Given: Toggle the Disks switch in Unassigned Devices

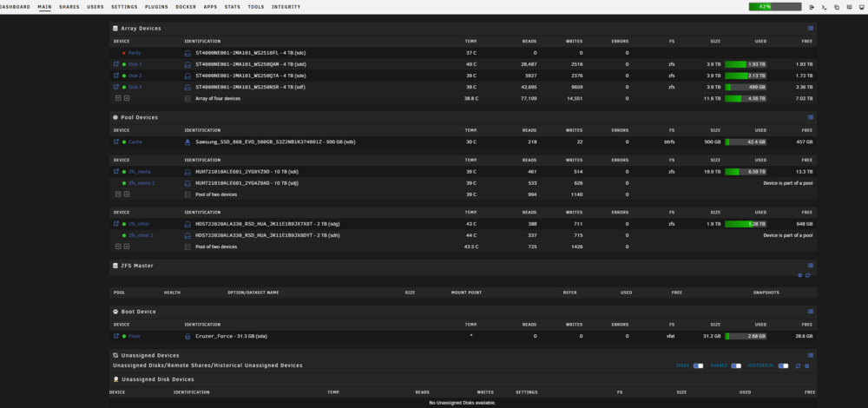Looking at the screenshot, I should [698, 366].
